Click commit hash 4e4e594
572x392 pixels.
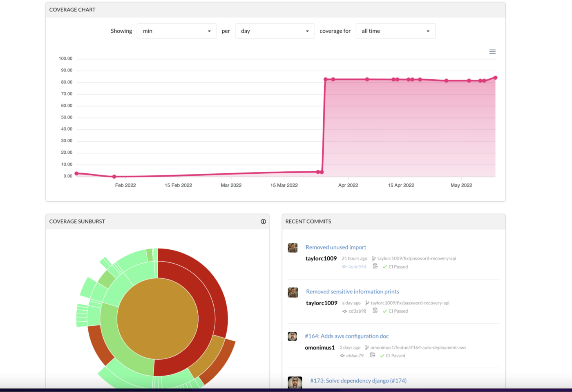point(357,267)
